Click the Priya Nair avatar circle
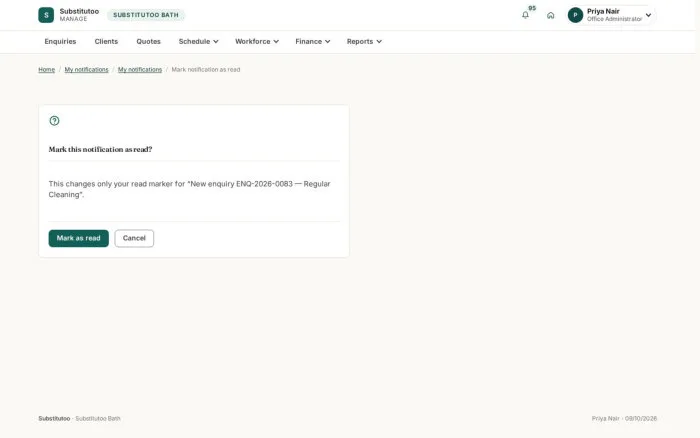700x438 pixels. coord(575,15)
